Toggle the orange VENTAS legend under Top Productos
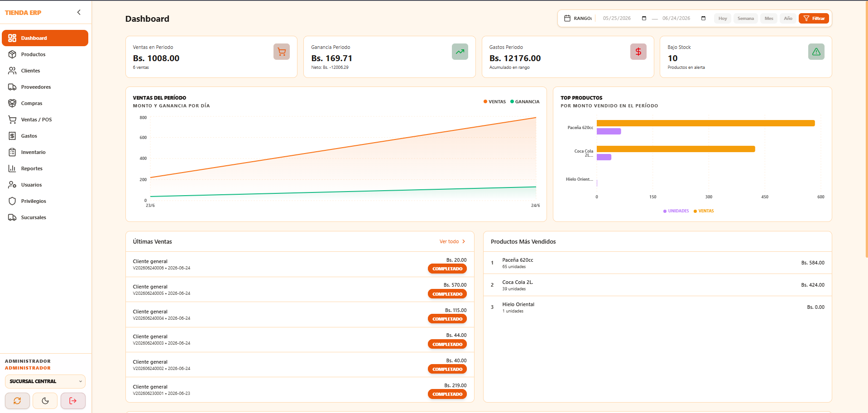This screenshot has width=868, height=413. point(704,211)
